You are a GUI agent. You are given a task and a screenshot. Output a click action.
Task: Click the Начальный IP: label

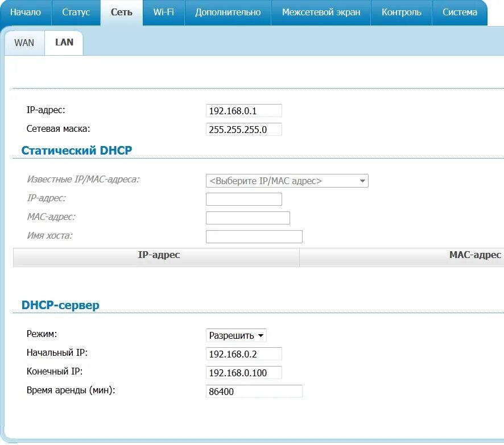click(57, 352)
